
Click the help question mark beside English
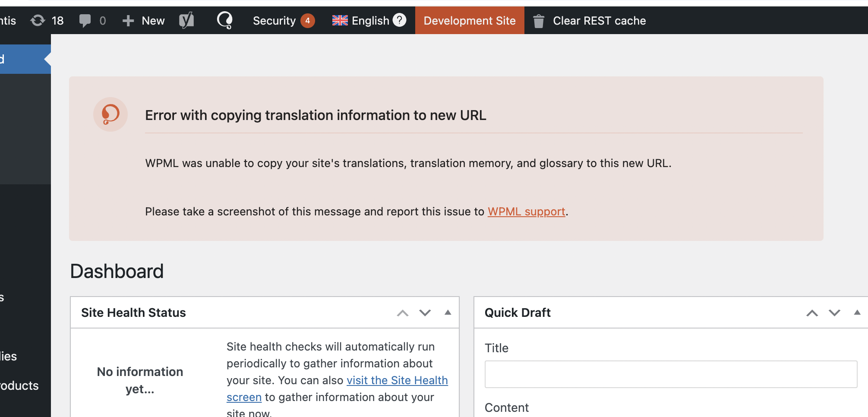399,20
